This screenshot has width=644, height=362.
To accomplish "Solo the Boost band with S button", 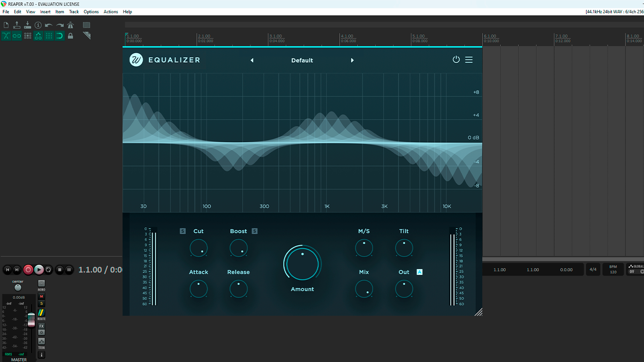I will [255, 231].
